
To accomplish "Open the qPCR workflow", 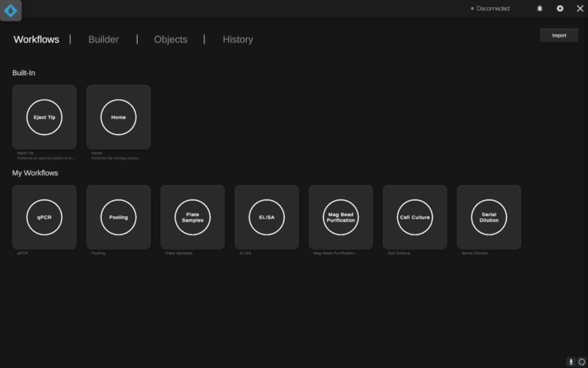I will coord(44,217).
